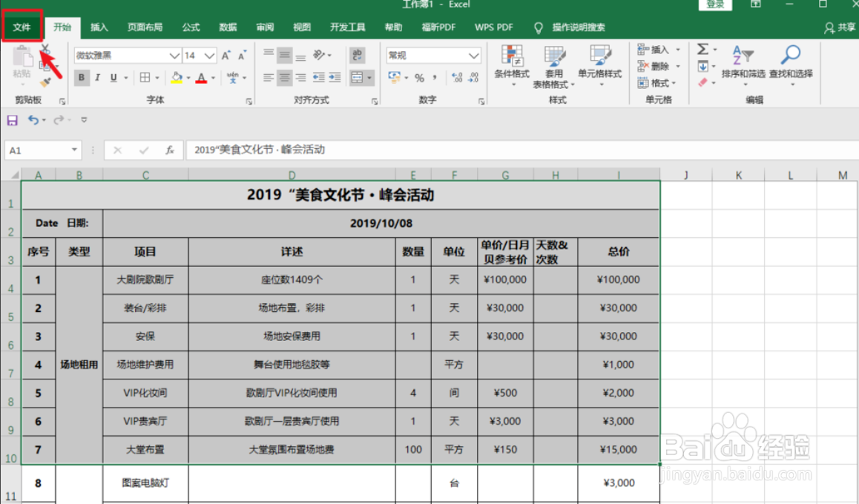Open the quick access toolbar customize dropdown
Viewport: 859px width, 504px height.
84,120
